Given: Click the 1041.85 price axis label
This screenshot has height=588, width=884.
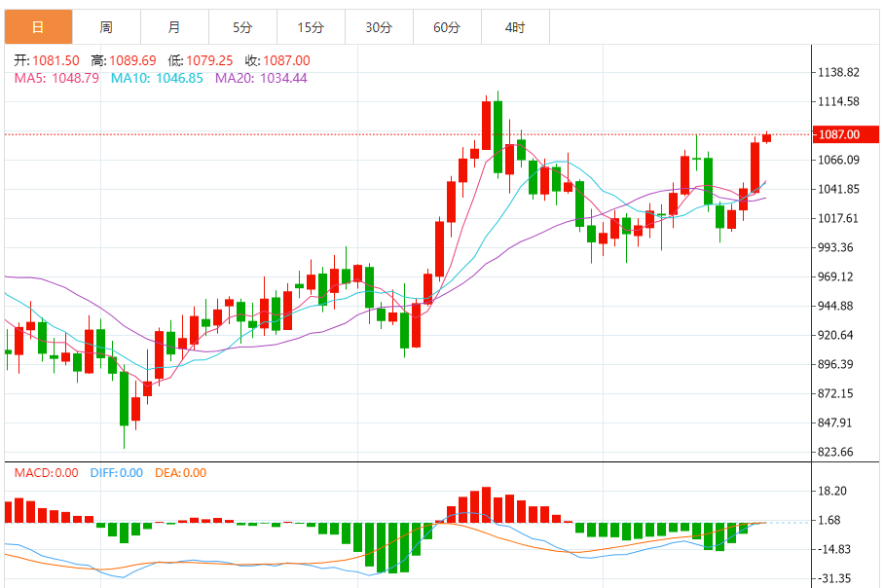Looking at the screenshot, I should tap(839, 189).
